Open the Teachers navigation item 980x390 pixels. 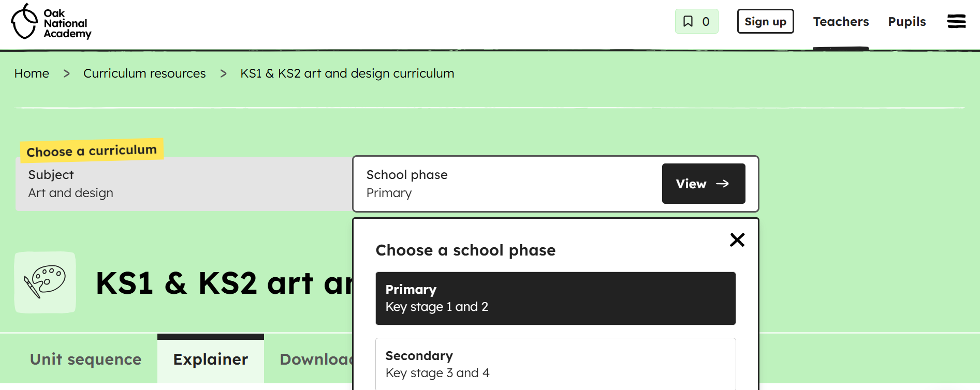pos(841,22)
